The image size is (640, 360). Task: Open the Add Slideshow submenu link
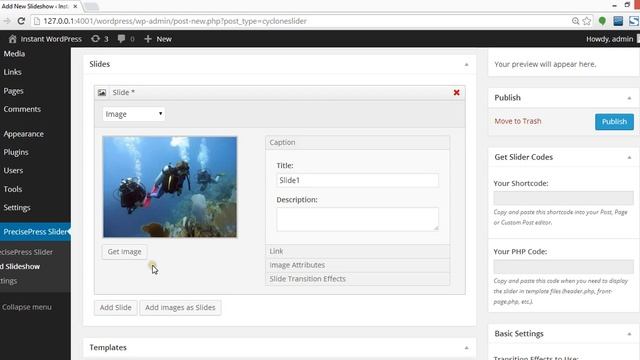point(20,267)
